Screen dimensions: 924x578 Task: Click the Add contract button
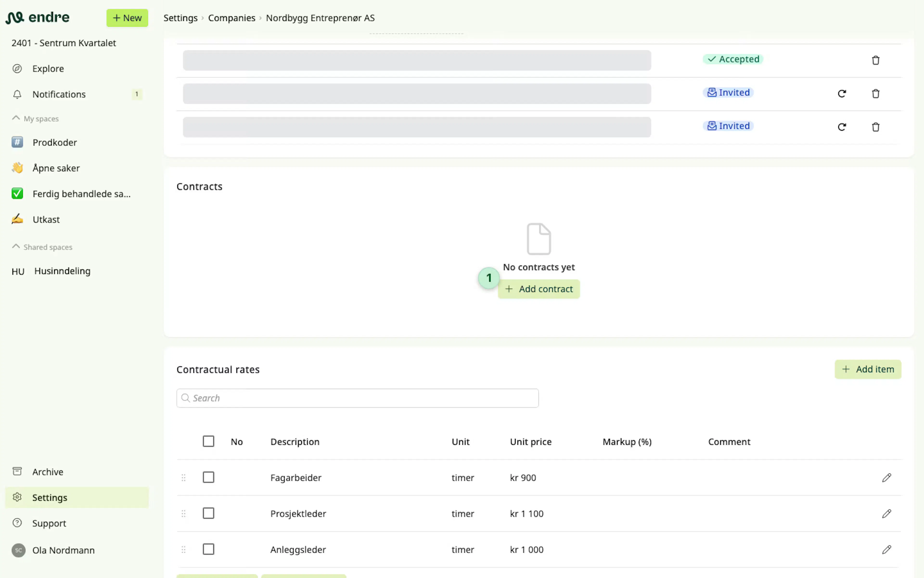click(x=539, y=289)
